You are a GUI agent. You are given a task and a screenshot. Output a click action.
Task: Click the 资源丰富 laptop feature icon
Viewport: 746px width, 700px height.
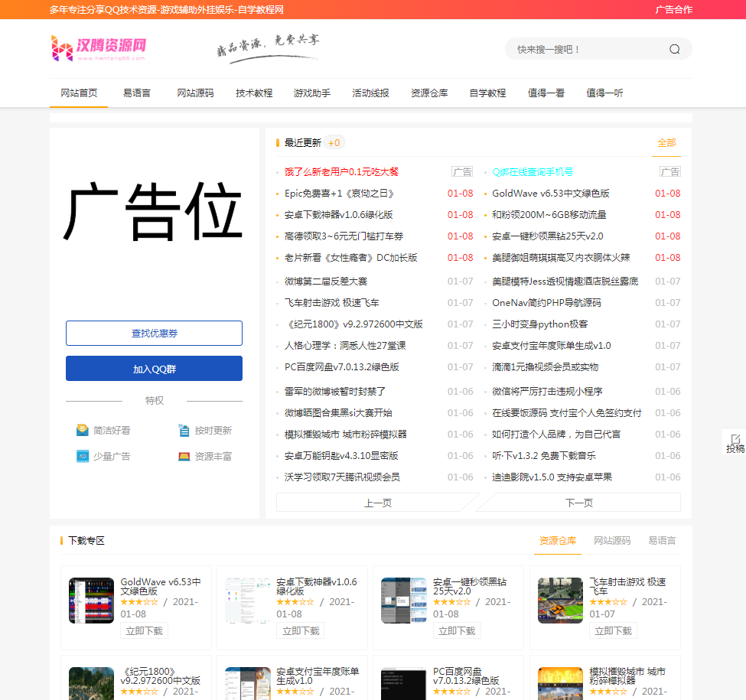coord(184,455)
